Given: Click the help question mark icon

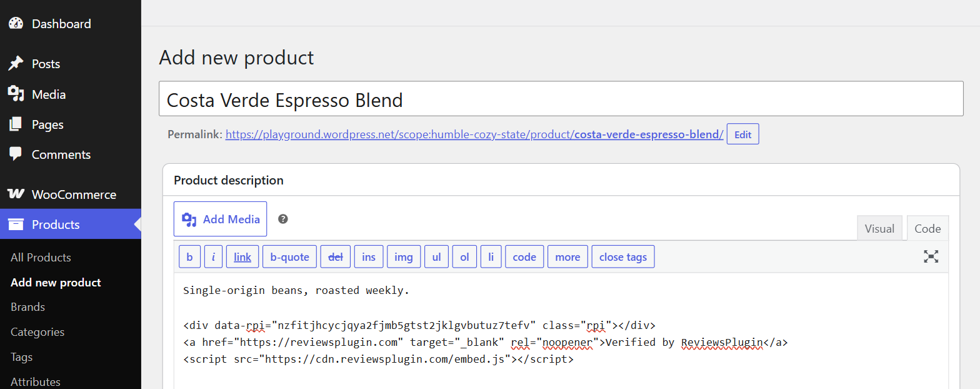Looking at the screenshot, I should click(x=283, y=219).
